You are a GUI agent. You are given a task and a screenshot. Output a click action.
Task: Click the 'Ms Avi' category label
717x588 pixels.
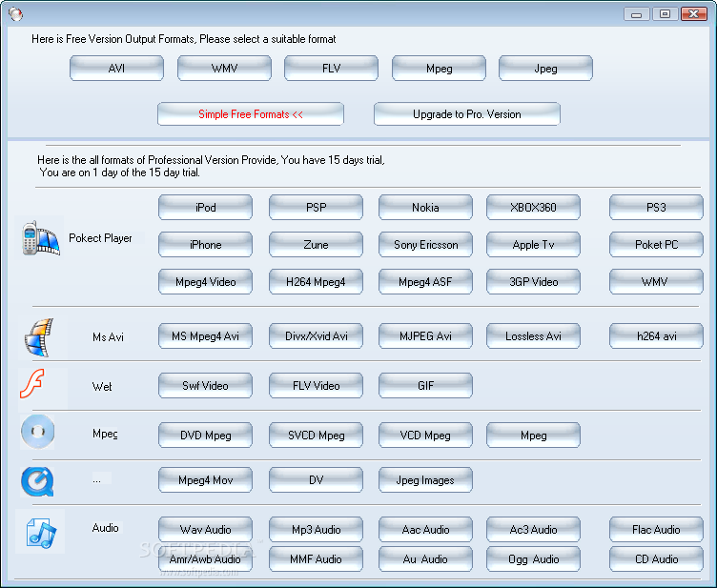coord(108,337)
